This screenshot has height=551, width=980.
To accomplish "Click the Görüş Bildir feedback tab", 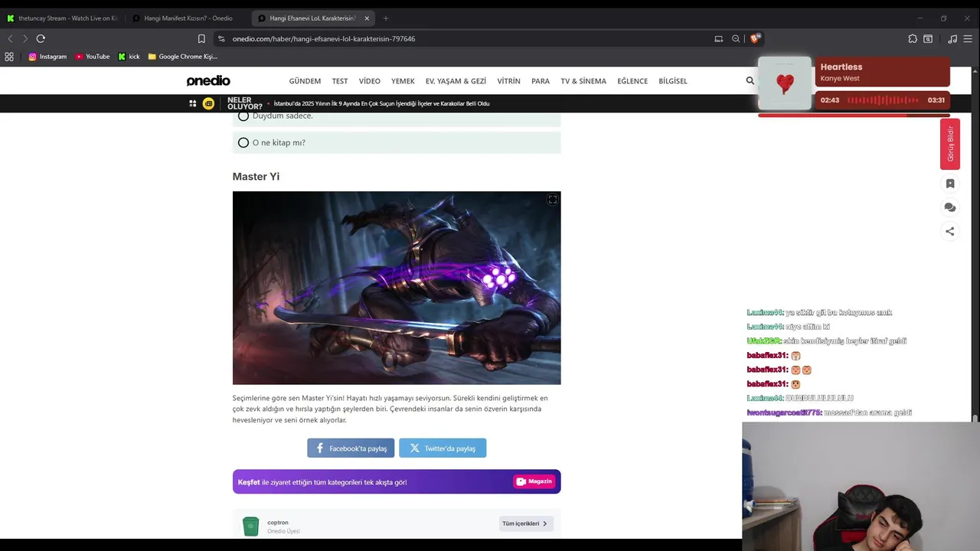I will tap(950, 144).
